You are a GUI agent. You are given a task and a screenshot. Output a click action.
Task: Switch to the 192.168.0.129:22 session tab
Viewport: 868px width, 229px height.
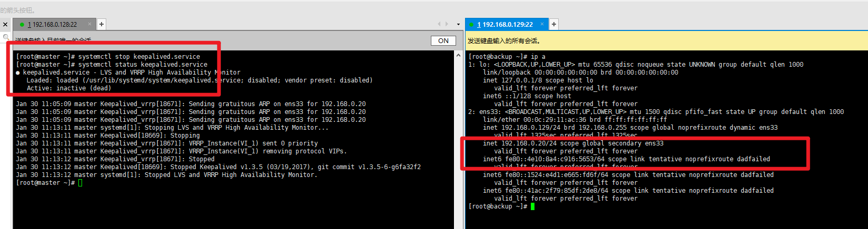point(507,25)
